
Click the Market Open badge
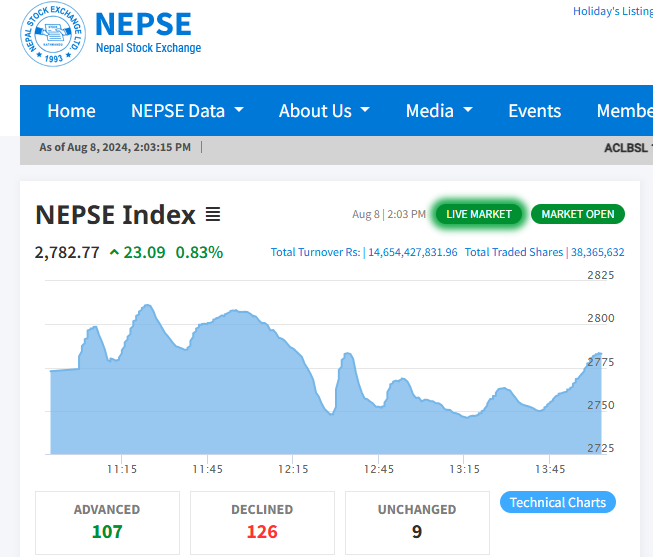click(577, 214)
